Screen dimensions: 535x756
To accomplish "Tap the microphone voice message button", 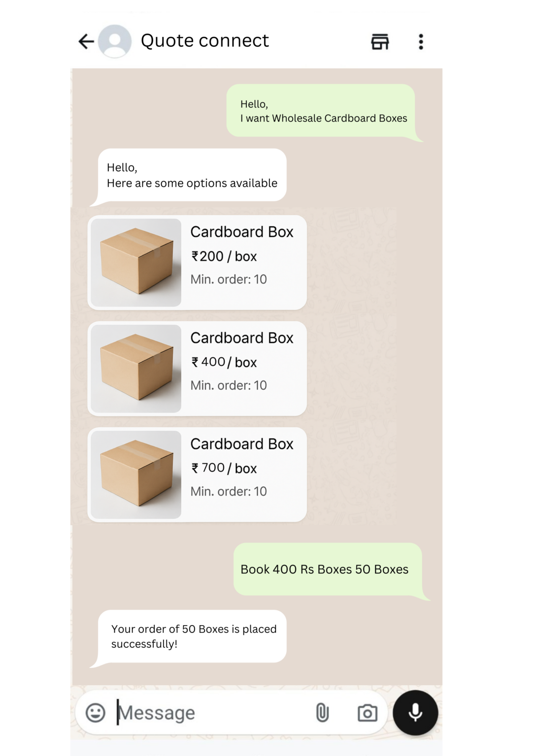I will (x=415, y=713).
